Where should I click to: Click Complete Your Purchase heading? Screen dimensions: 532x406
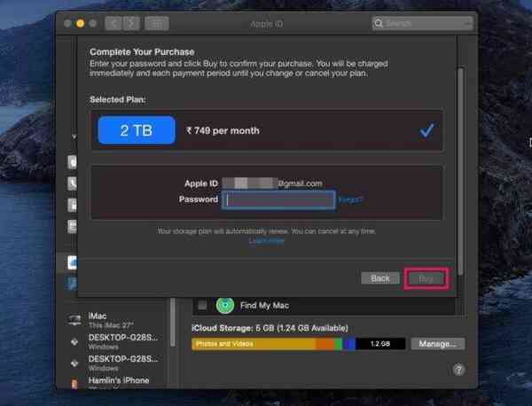click(x=142, y=52)
